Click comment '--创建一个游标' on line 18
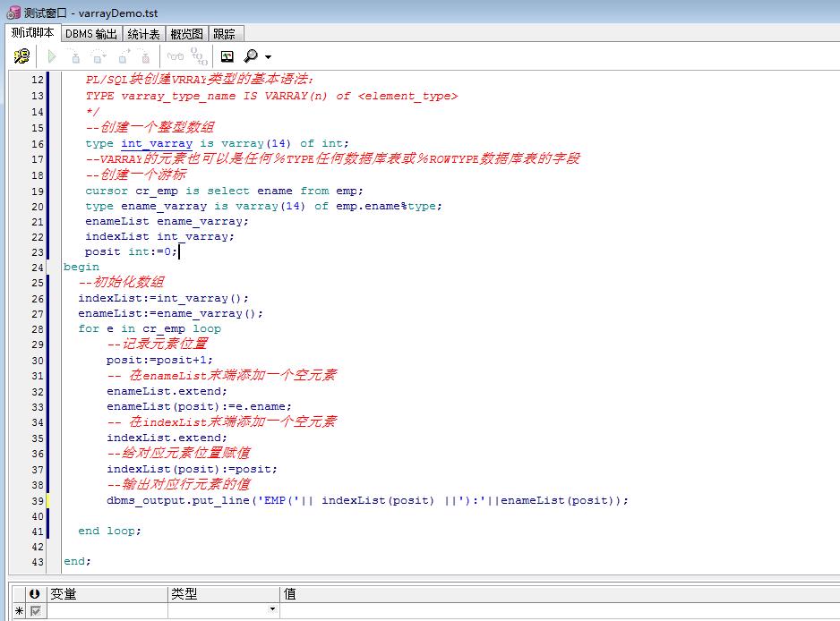Image resolution: width=840 pixels, height=621 pixels. click(x=135, y=174)
